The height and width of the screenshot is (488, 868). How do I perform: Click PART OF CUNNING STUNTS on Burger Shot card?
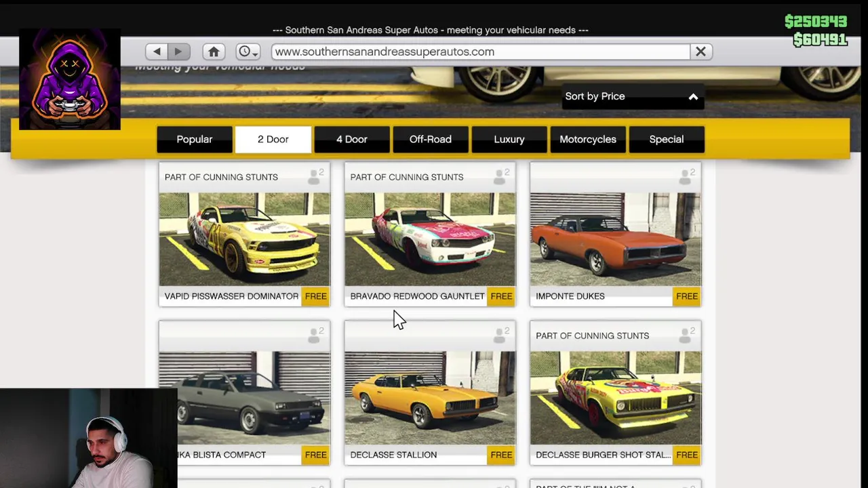pos(592,335)
